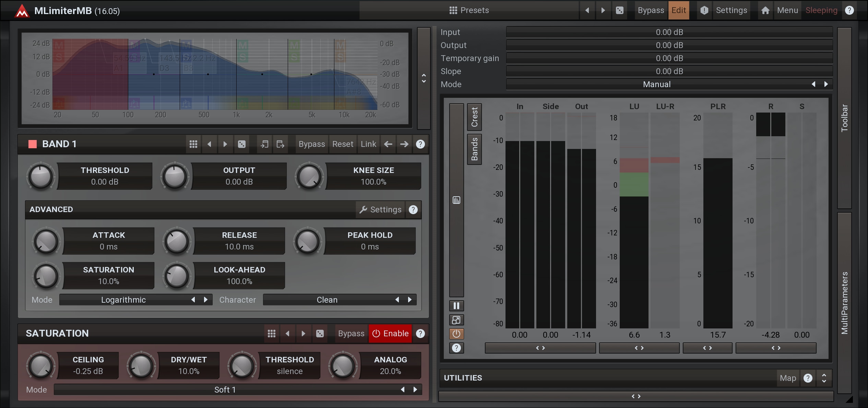Select next Manual mode with right arrow
This screenshot has height=408, width=868.
[826, 84]
